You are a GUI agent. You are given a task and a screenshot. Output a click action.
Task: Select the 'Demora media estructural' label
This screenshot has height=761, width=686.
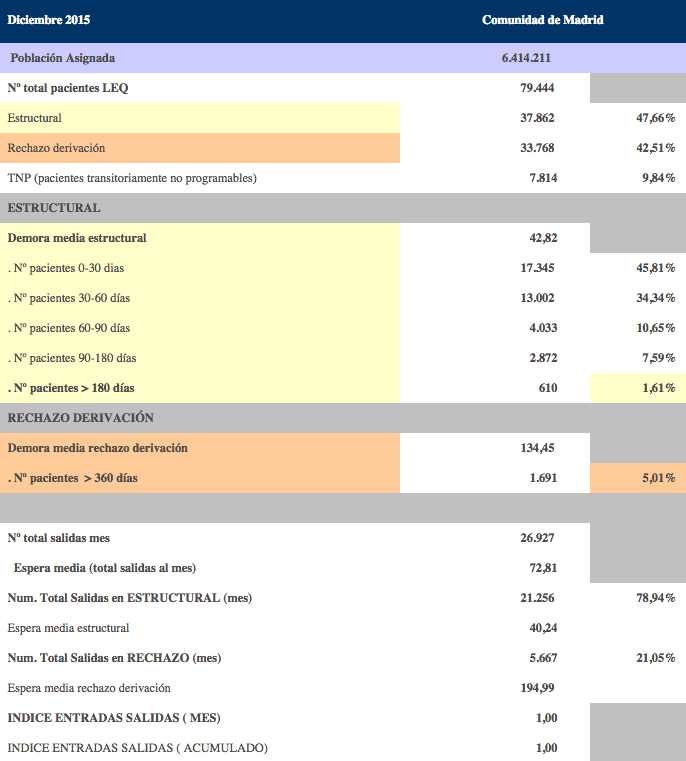[x=77, y=238]
